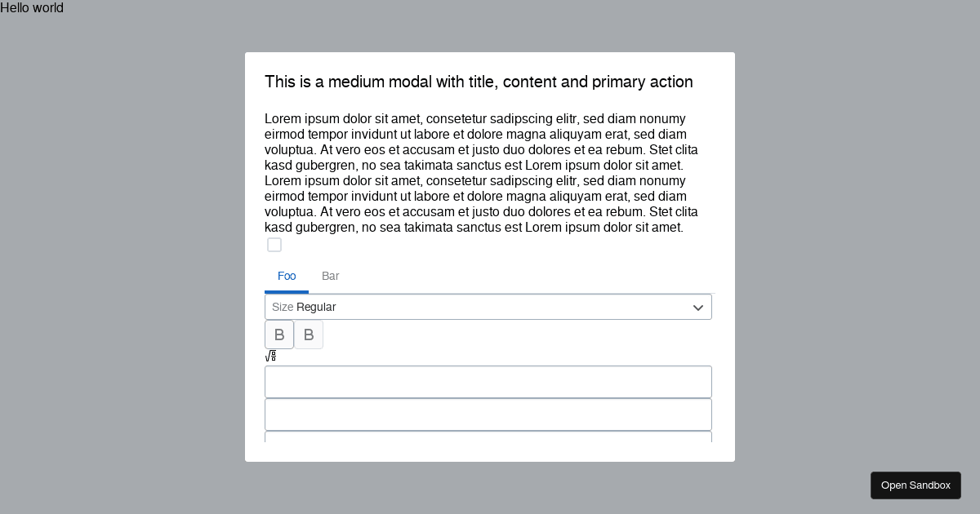This screenshot has width=980, height=514.
Task: Click the Hello world text link
Action: click(x=32, y=8)
